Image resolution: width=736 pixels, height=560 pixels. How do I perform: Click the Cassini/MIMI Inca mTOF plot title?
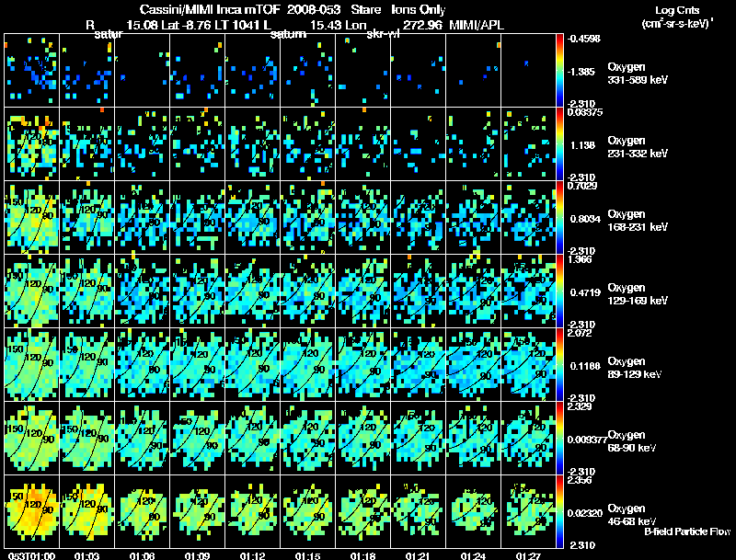[293, 9]
